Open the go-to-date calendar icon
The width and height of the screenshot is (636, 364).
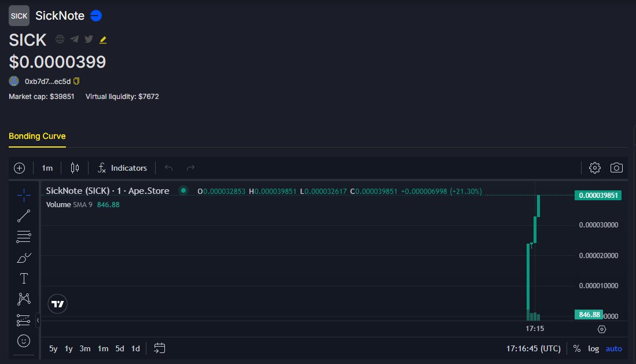pos(159,348)
